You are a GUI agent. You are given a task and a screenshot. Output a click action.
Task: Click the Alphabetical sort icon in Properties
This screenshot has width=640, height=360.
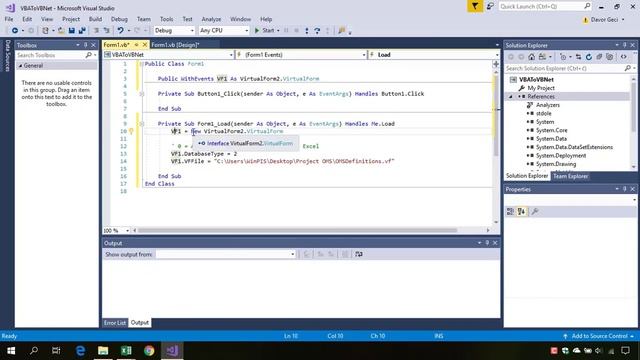tap(521, 211)
